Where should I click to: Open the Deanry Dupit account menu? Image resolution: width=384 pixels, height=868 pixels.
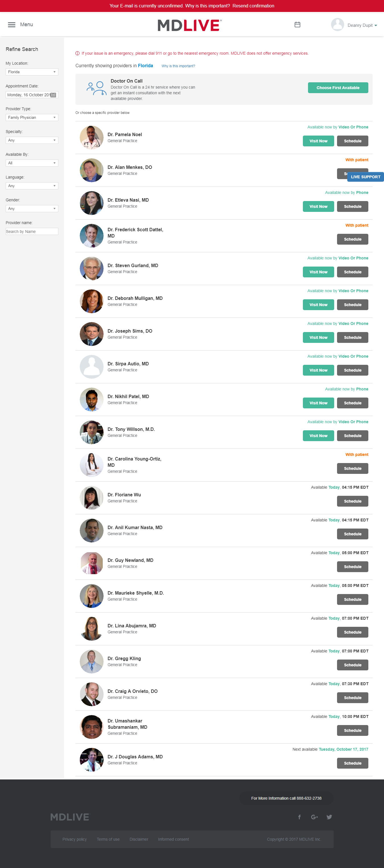tap(362, 25)
